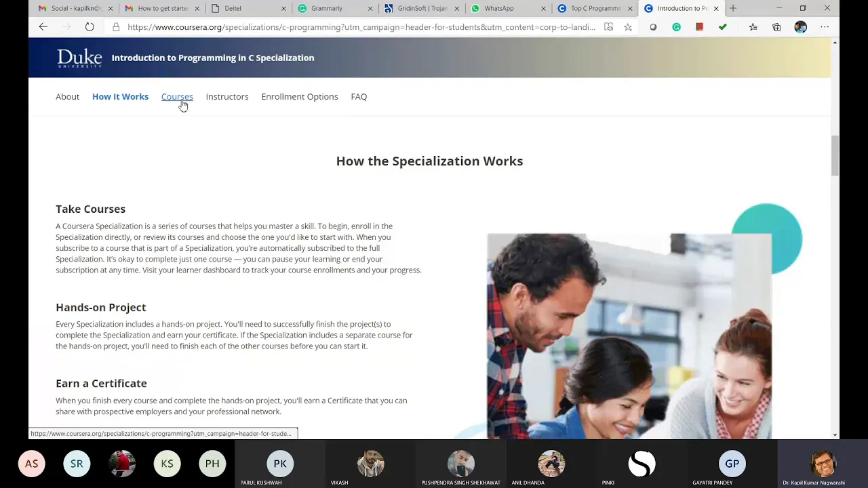Select Vikash's participant video tile
868x488 pixels.
pos(370,464)
